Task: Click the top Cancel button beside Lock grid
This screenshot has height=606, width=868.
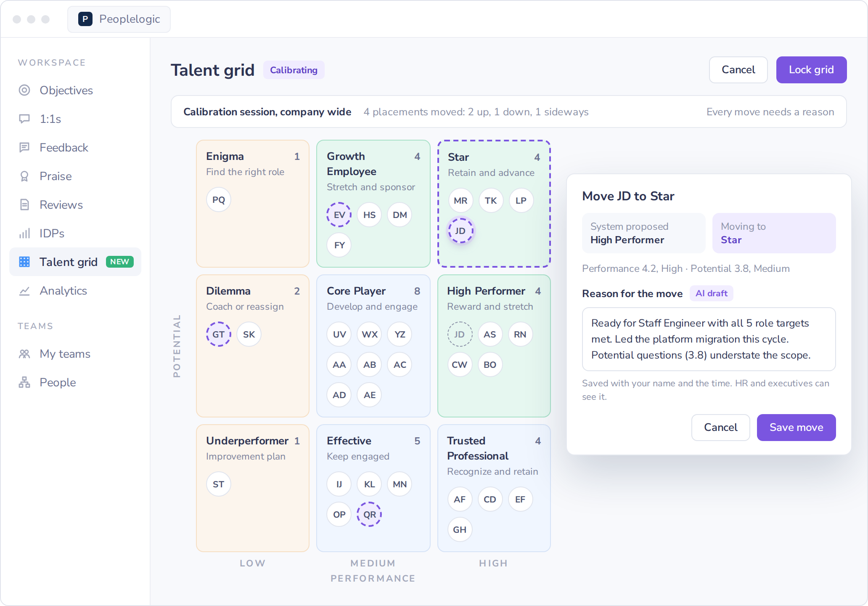Action: click(738, 70)
